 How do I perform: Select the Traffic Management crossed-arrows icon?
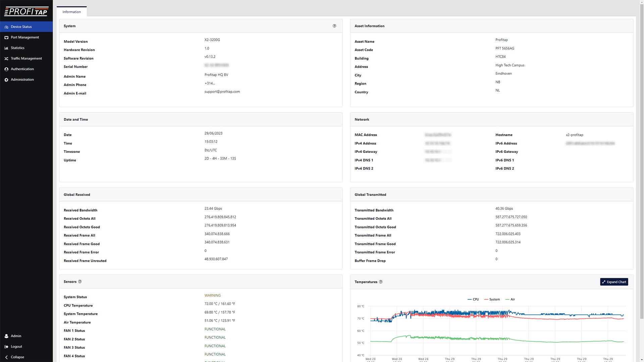6,58
